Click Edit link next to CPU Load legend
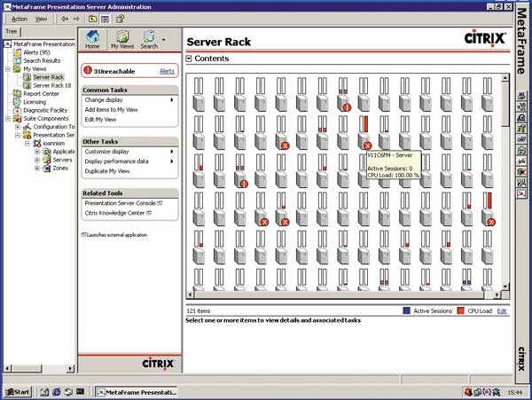This screenshot has height=400, width=532. coord(502,310)
